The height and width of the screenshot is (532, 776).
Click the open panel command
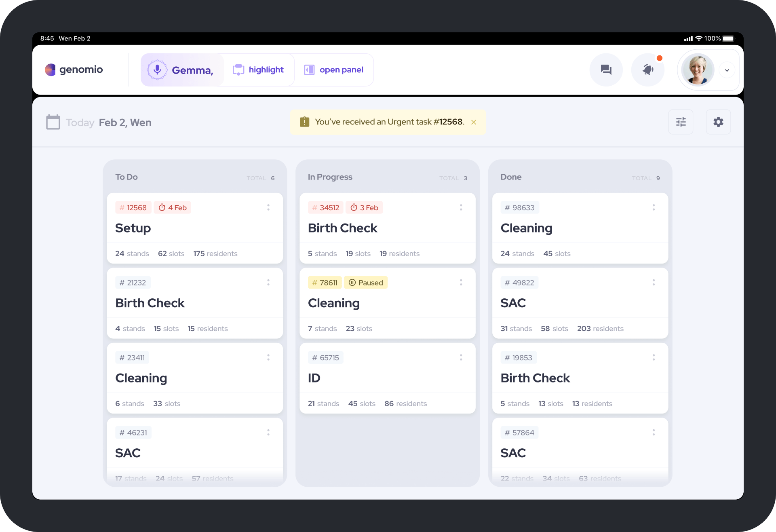[x=334, y=70]
